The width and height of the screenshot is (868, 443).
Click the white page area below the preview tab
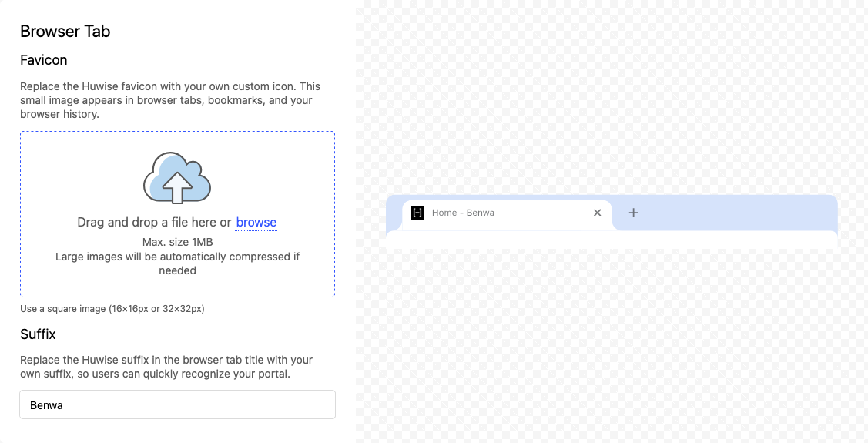pyautogui.click(x=612, y=239)
